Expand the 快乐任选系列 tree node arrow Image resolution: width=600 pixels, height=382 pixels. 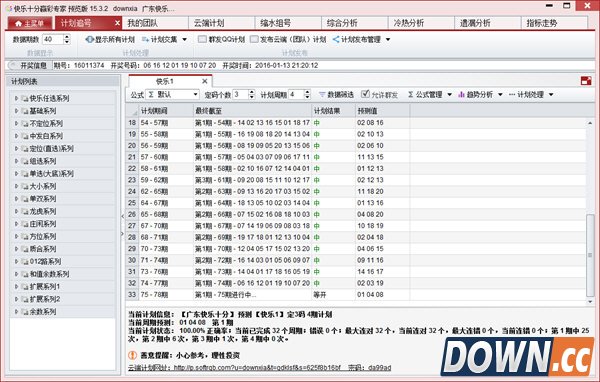(x=16, y=98)
